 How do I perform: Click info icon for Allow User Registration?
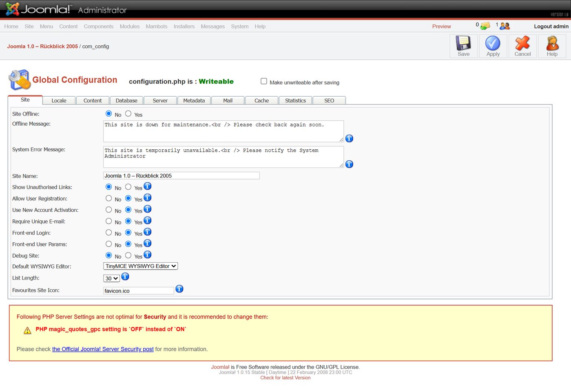pos(148,197)
